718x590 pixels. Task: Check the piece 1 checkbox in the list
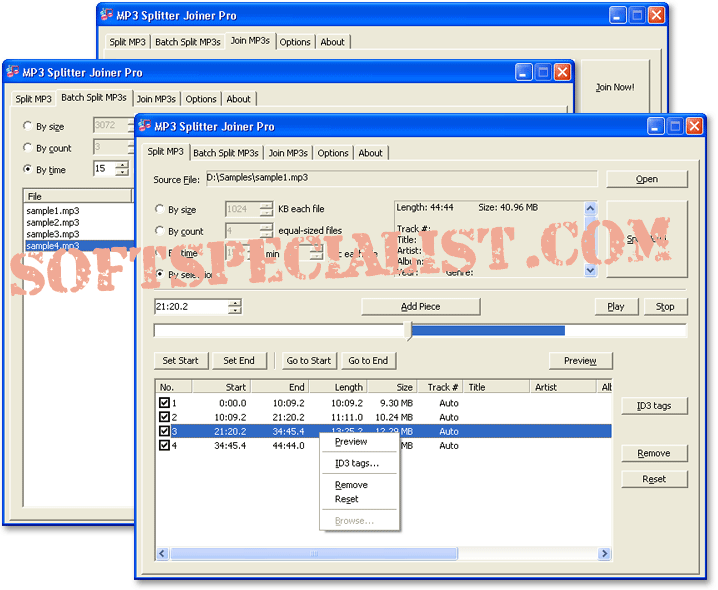[164, 403]
